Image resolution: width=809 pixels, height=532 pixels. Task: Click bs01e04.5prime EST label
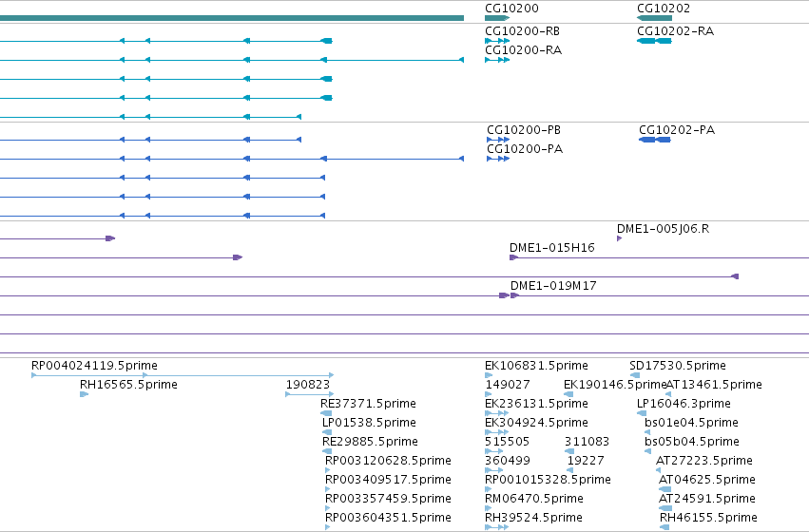tap(691, 423)
